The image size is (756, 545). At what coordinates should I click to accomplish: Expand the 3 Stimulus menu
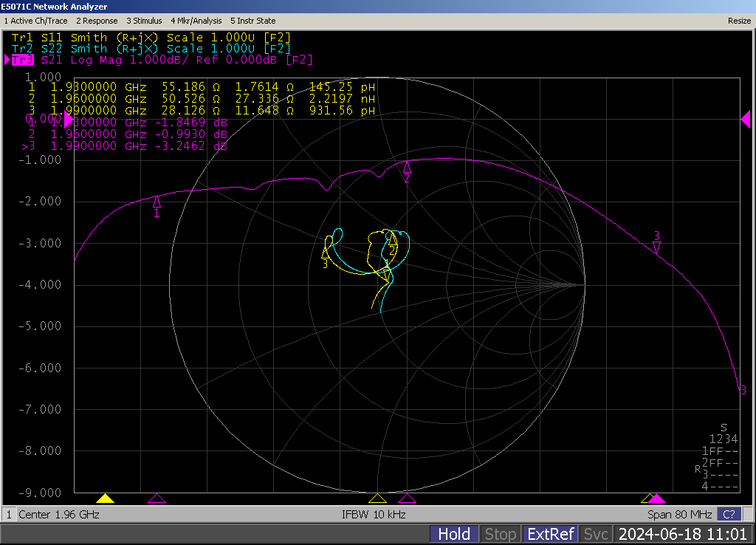tap(145, 21)
